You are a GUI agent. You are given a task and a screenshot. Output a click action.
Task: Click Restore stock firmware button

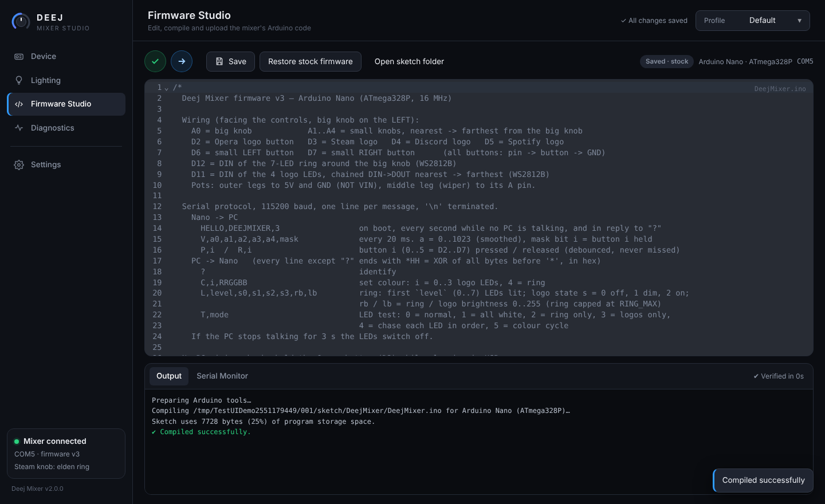311,61
